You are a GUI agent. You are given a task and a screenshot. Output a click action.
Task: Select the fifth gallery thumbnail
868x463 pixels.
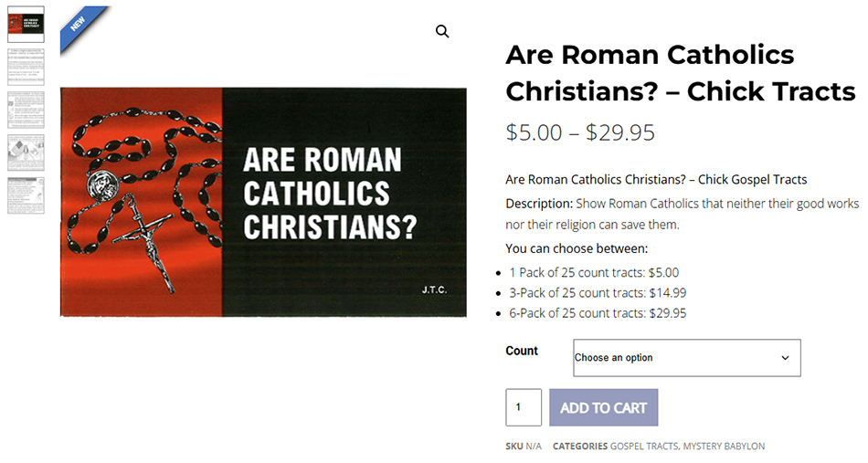(26, 195)
